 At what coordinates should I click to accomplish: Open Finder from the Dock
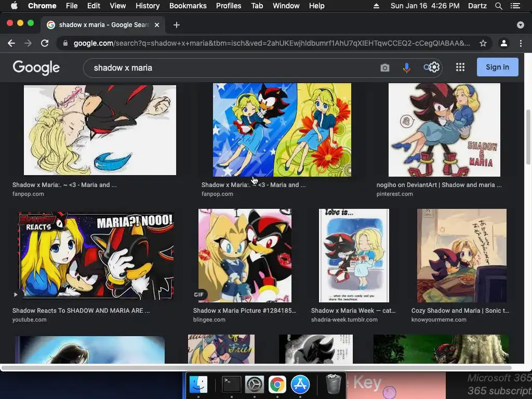(198, 384)
